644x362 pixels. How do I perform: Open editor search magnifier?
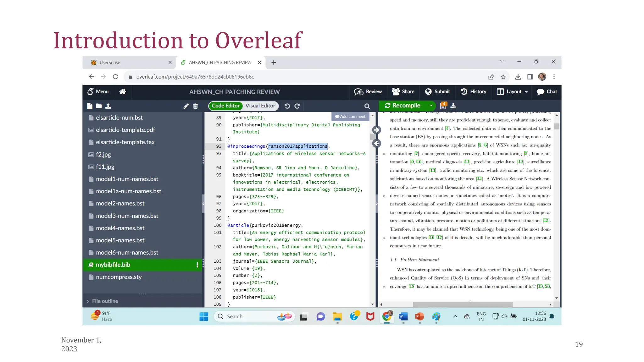[367, 106]
